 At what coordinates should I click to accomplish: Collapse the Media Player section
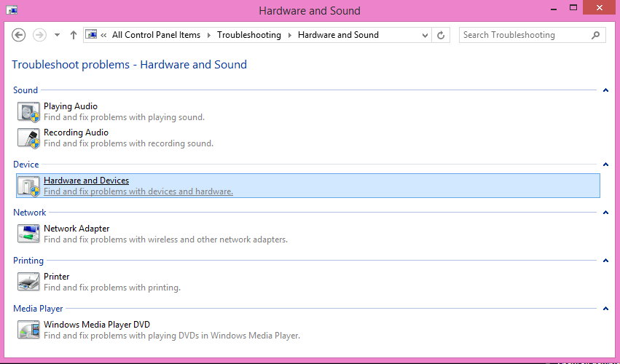605,309
